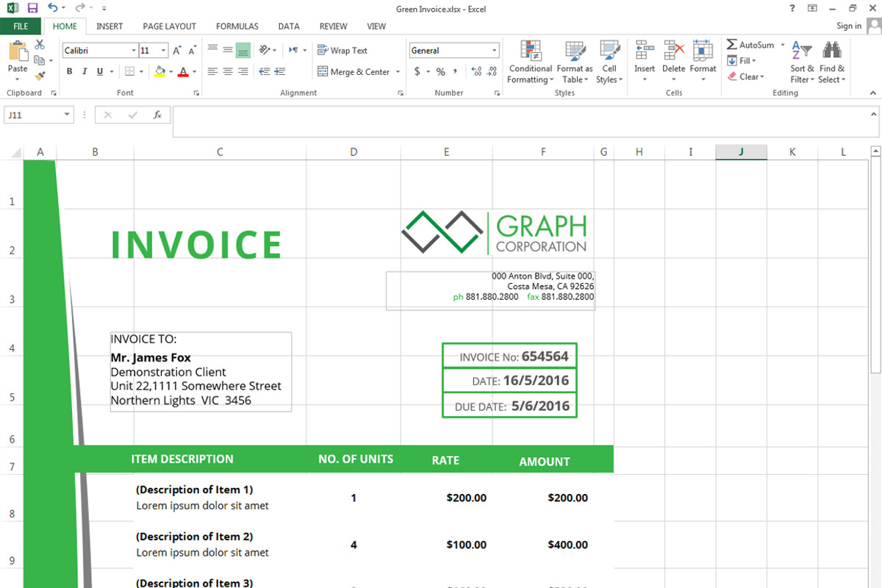
Task: Open Orientation text rotation options
Action: click(x=269, y=50)
